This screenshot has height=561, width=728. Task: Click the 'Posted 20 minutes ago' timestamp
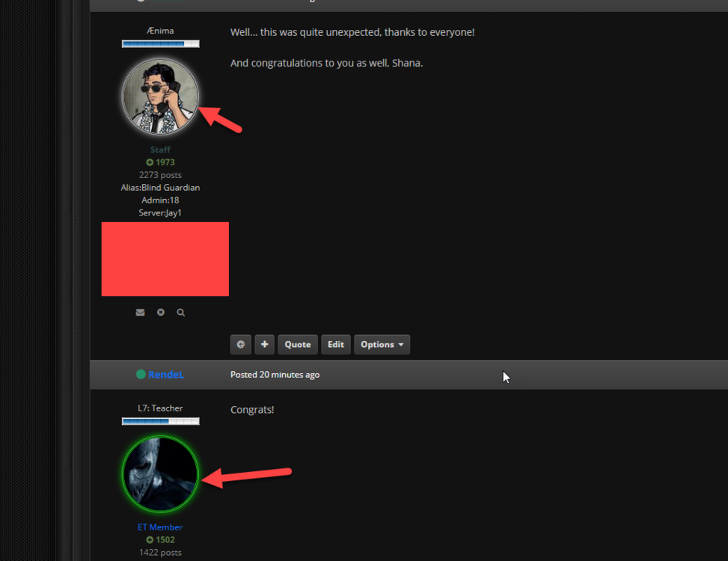point(275,375)
